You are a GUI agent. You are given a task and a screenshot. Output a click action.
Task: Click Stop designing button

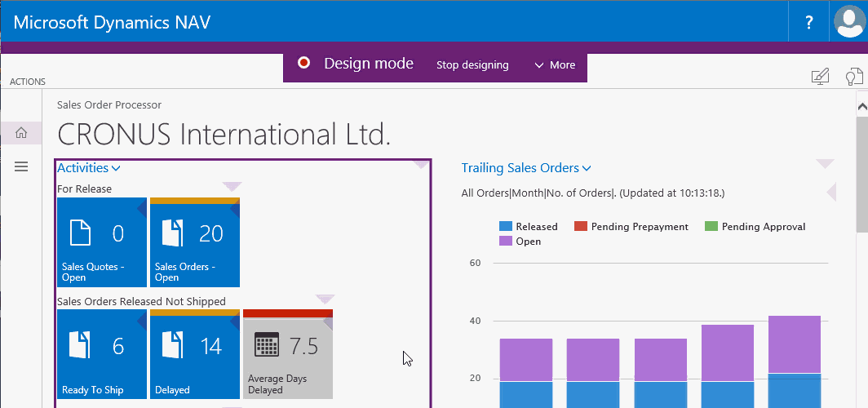tap(472, 64)
